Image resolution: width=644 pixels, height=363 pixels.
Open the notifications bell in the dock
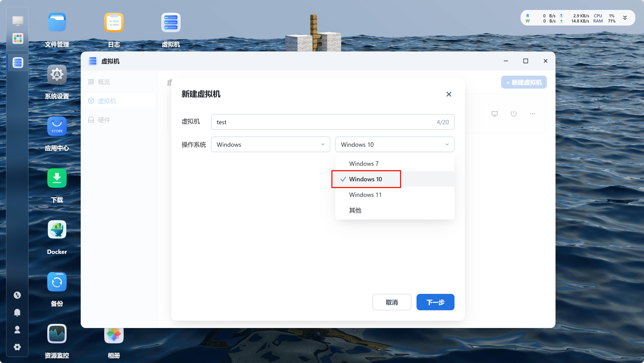coord(17,312)
